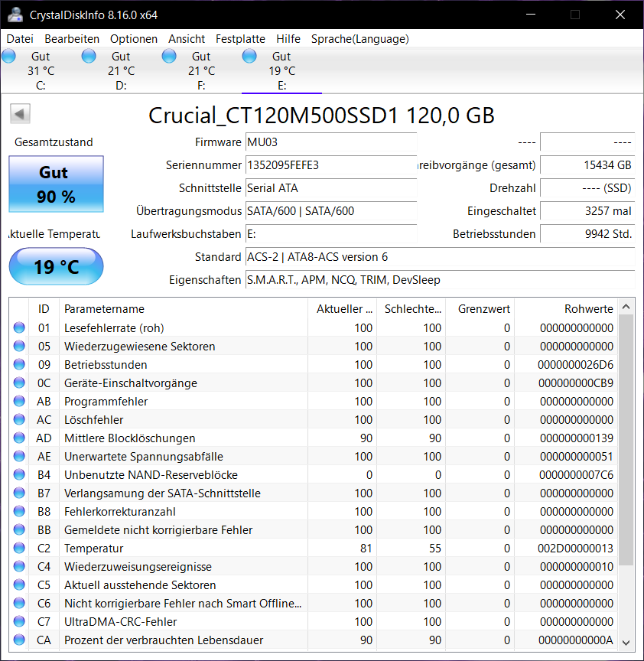Click status icon of Betriebsstunden row 09
Screen dimensions: 644x661
click(19, 364)
